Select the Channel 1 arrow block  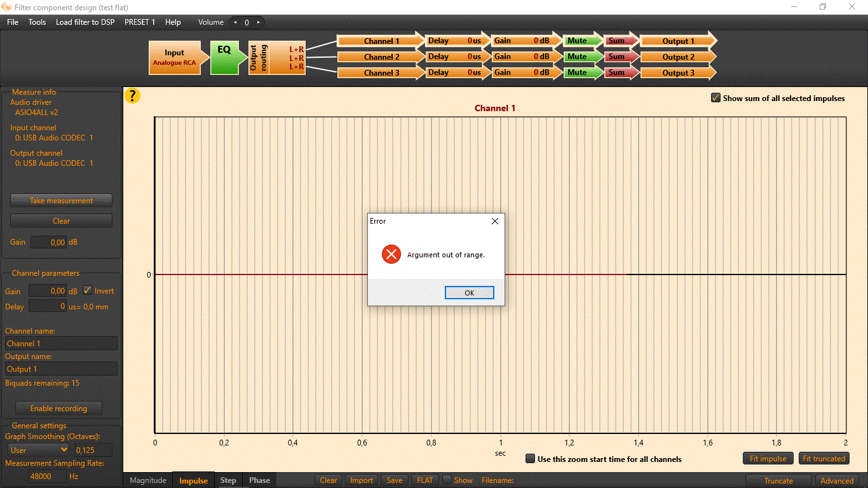click(x=381, y=41)
